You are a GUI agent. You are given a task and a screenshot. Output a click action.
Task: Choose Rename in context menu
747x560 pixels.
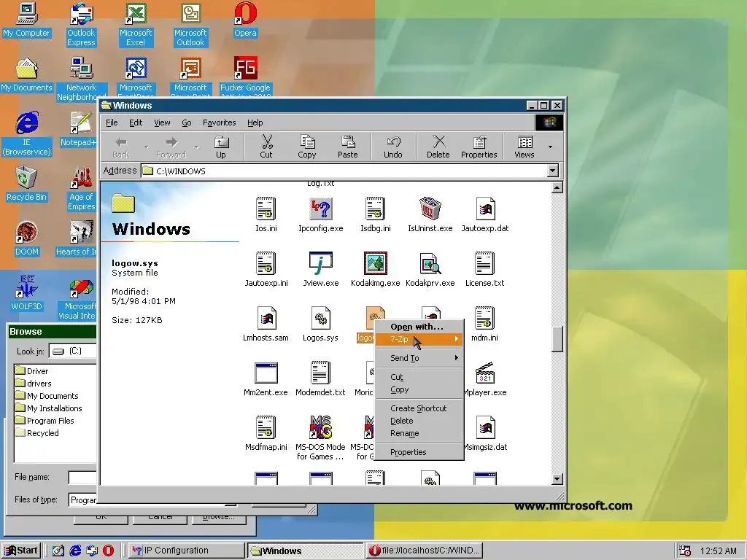(x=419, y=433)
